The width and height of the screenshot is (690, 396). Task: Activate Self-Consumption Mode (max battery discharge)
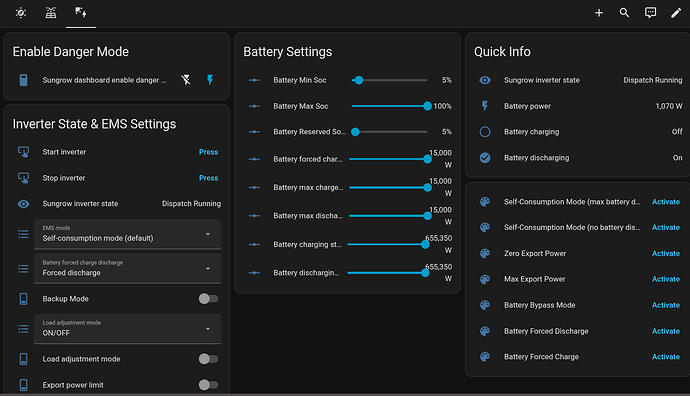coord(666,202)
